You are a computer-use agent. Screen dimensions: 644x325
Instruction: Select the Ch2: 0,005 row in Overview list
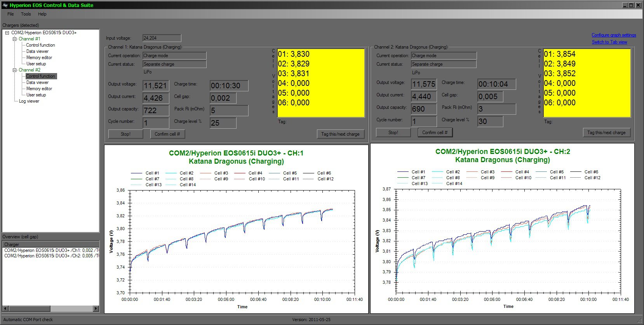click(51, 256)
